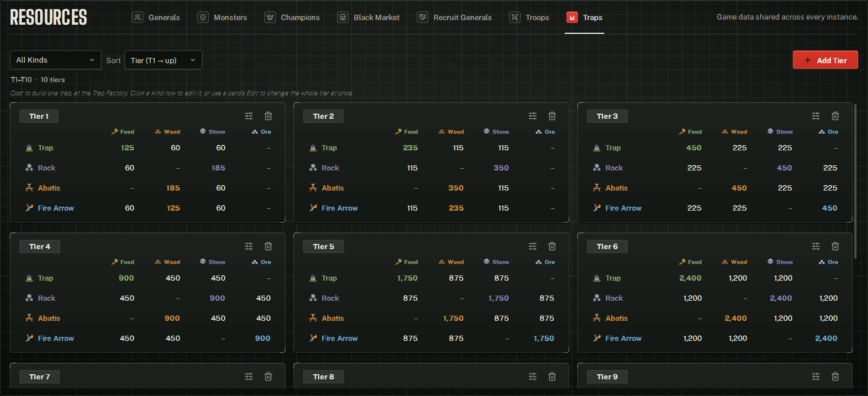Click the Tier 9 trash icon

tap(835, 376)
